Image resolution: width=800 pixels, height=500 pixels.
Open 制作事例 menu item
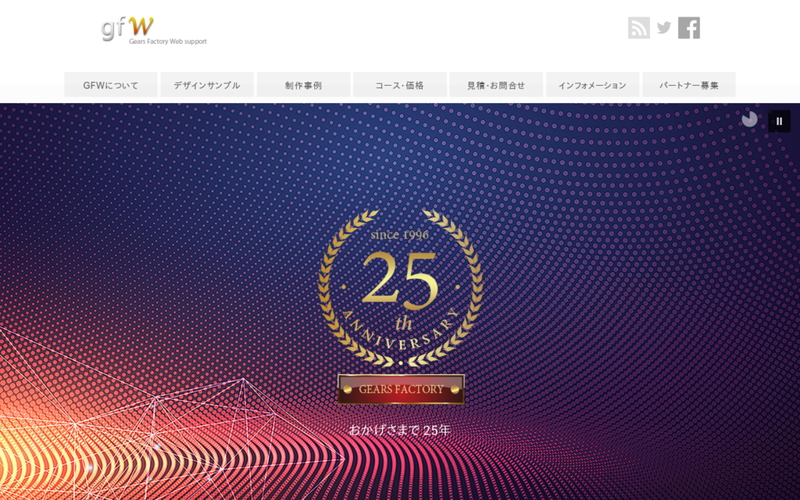click(304, 85)
